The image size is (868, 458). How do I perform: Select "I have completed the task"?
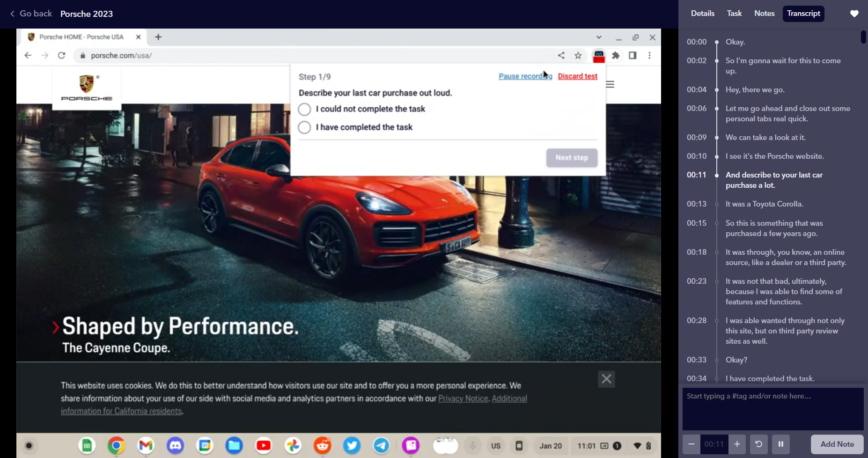coord(304,127)
